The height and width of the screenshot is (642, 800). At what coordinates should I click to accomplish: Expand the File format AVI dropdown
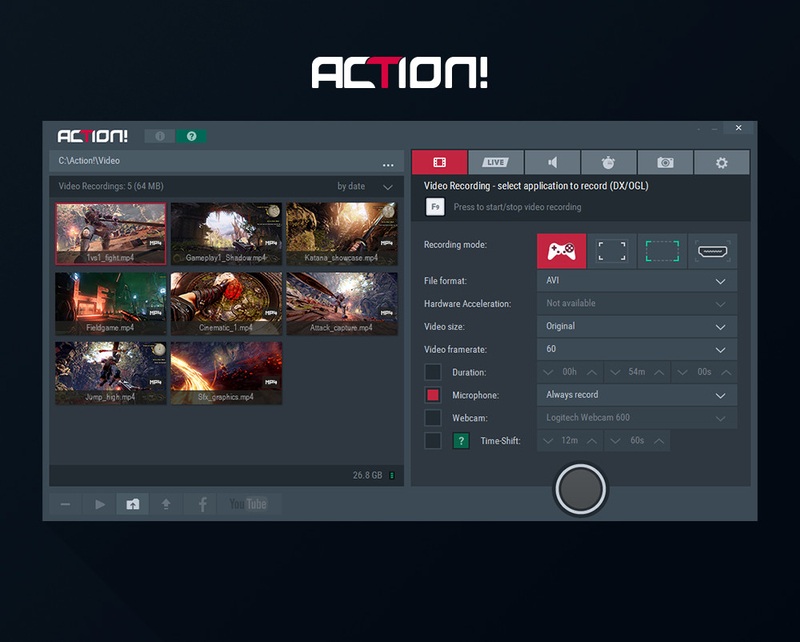point(636,281)
